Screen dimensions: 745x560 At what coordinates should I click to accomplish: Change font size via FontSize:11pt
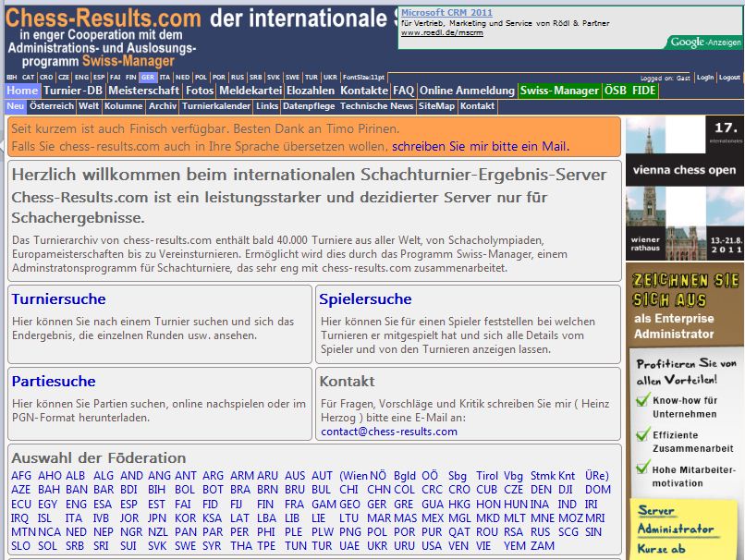[363, 78]
